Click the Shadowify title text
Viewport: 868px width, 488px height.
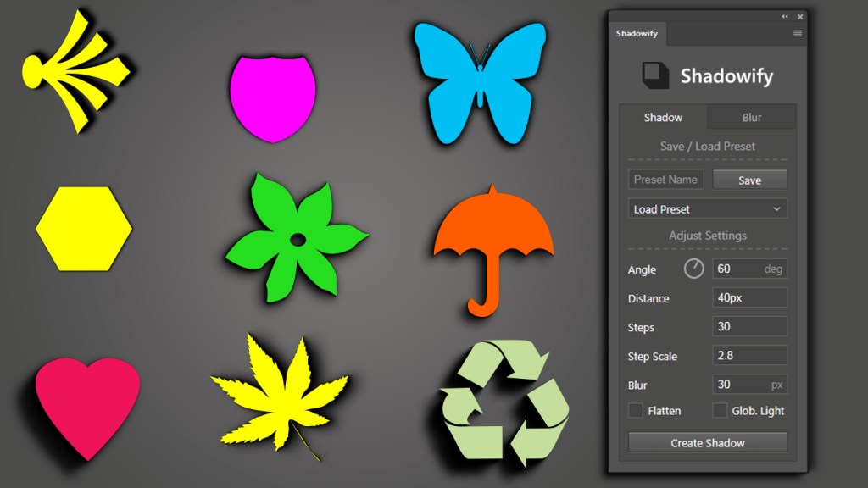click(726, 75)
